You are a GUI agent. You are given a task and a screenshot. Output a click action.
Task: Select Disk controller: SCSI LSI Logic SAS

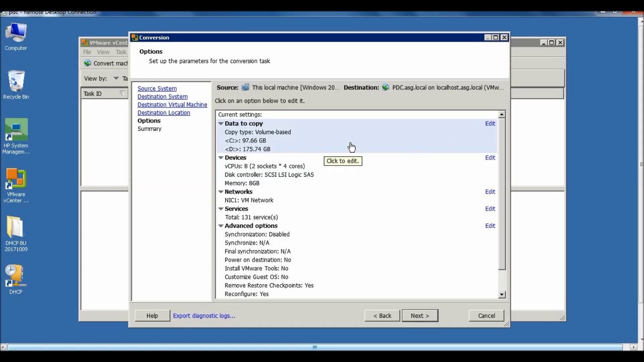[x=269, y=175]
